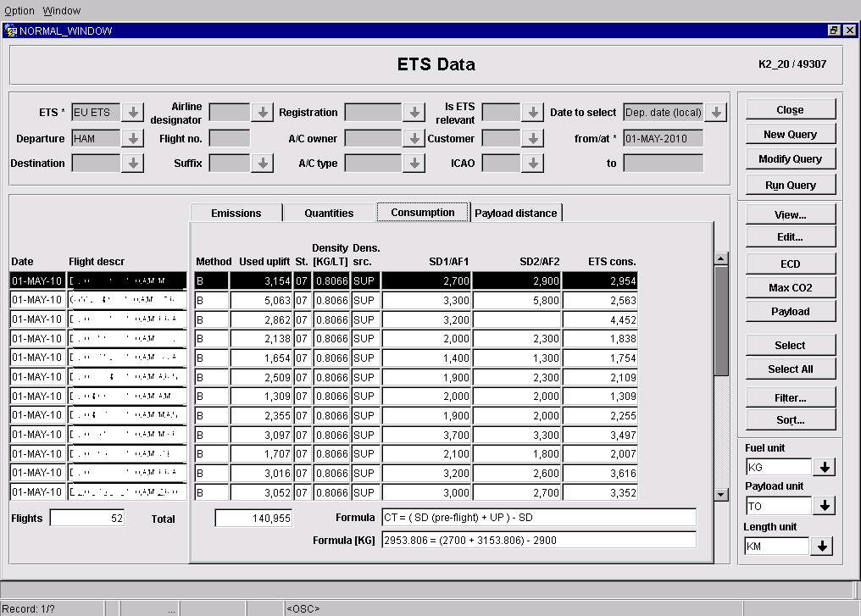861x616 pixels.
Task: Click the Max CO2 button
Action: pyautogui.click(x=790, y=287)
